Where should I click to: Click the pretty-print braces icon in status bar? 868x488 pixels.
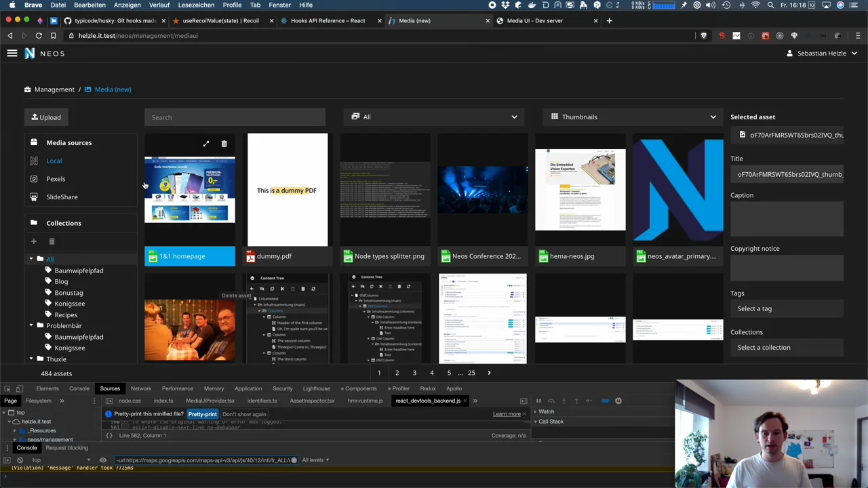pos(108,435)
